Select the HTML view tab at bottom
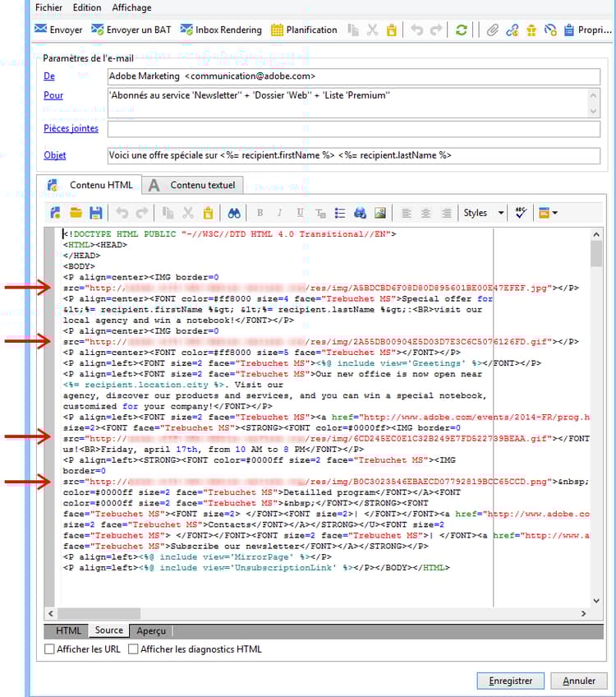Viewport: 616px width, 697px height. (x=68, y=630)
